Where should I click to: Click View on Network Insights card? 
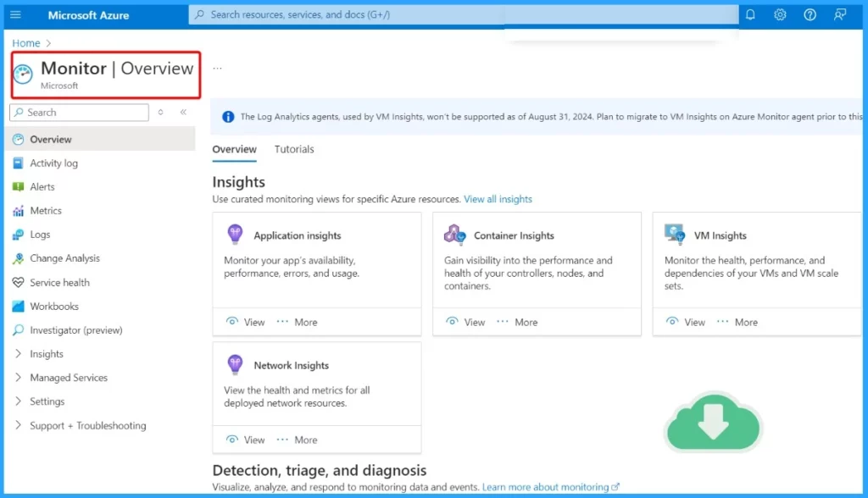point(246,440)
